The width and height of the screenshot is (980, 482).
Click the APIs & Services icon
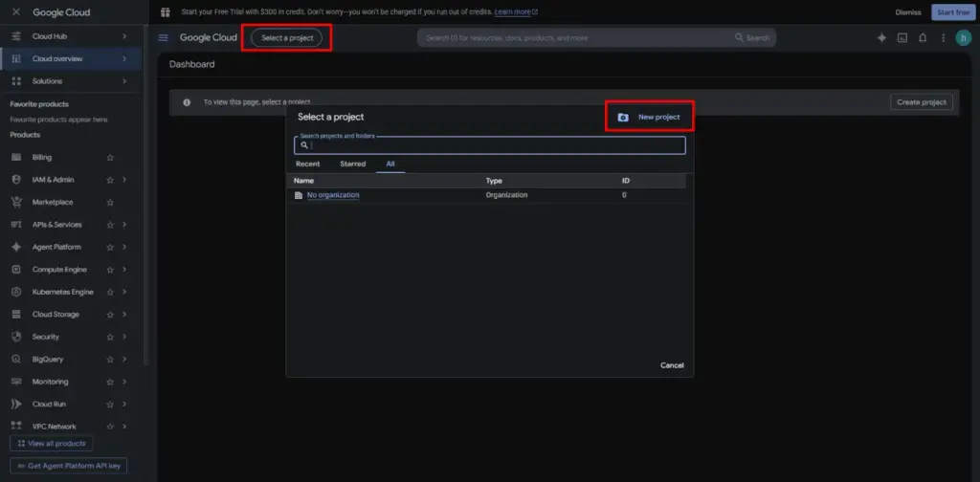[x=17, y=225]
